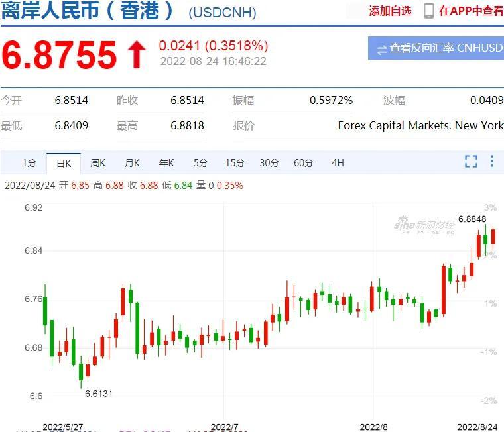The image size is (504, 432).
Task: Click the chart date 2022/08/24 in info line
Action: [30, 186]
